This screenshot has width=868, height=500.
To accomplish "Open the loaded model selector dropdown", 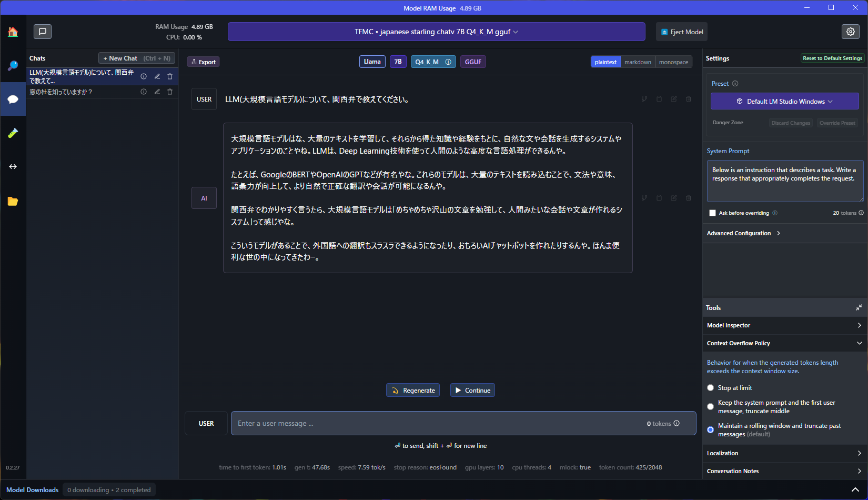I will 436,32.
